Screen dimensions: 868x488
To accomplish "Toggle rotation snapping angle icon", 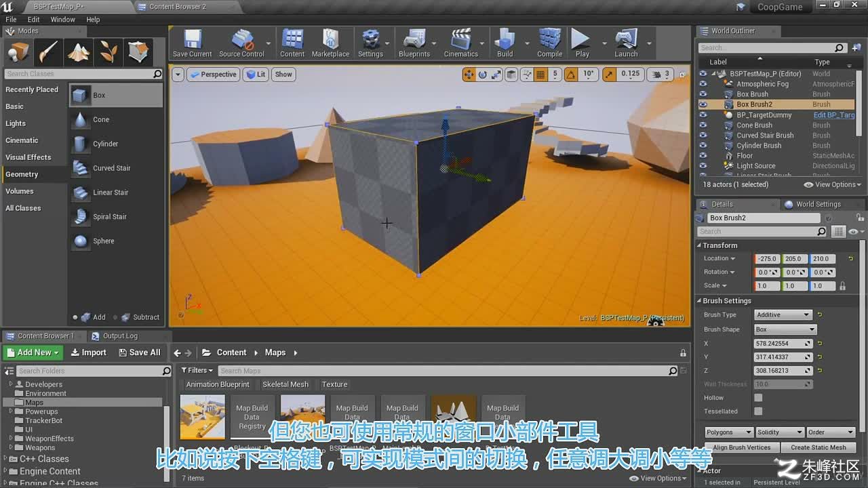I will [x=570, y=75].
